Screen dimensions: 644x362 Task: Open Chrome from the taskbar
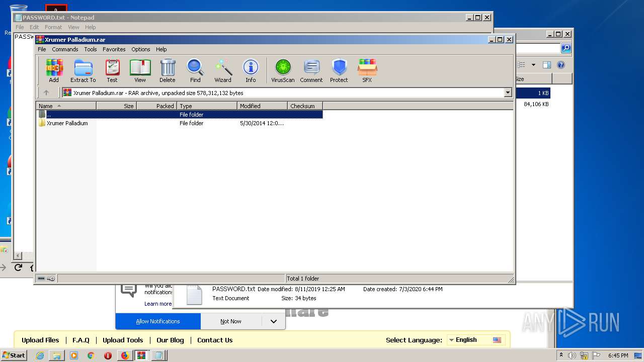91,355
